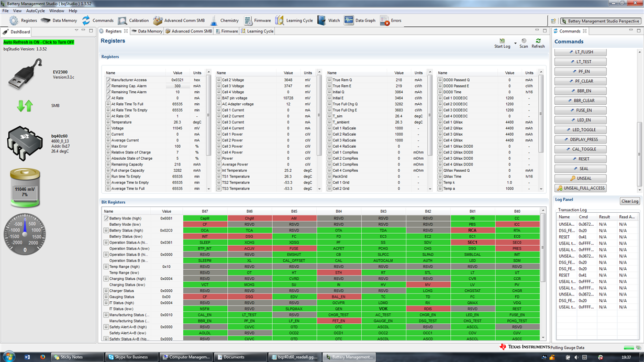Open the AutoCycle menu
The height and width of the screenshot is (362, 644).
[36, 10]
